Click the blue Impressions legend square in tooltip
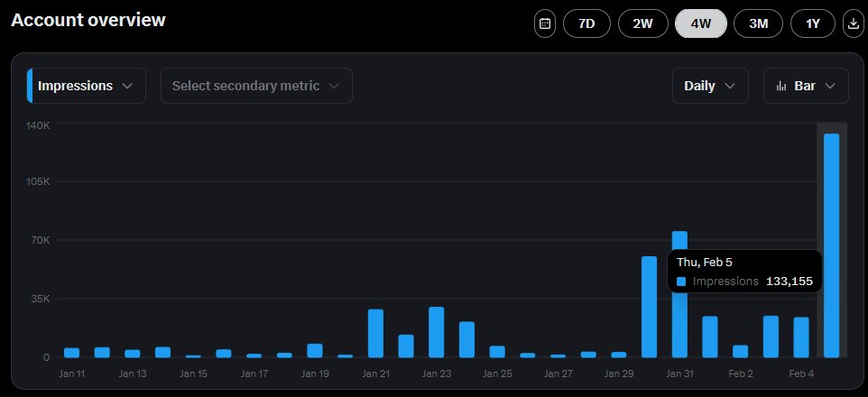 click(681, 282)
